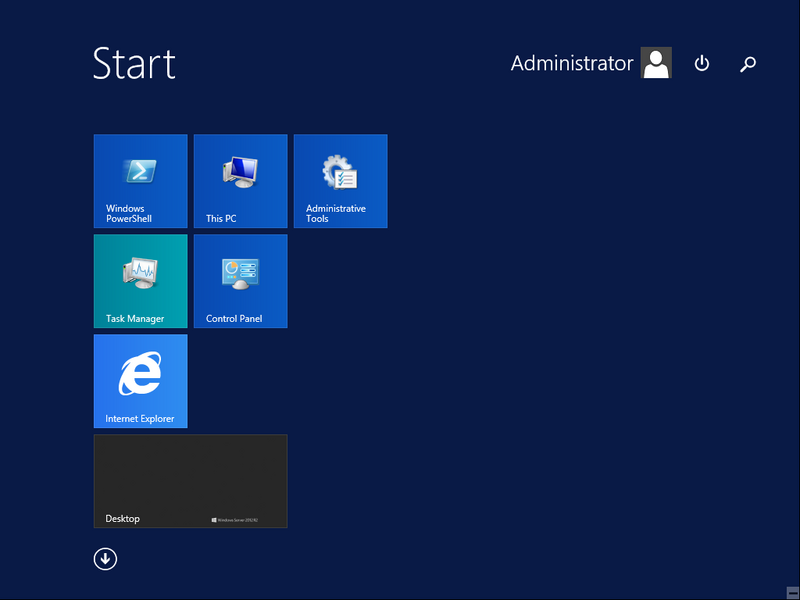Open the Control Panel tile icon

[240, 272]
